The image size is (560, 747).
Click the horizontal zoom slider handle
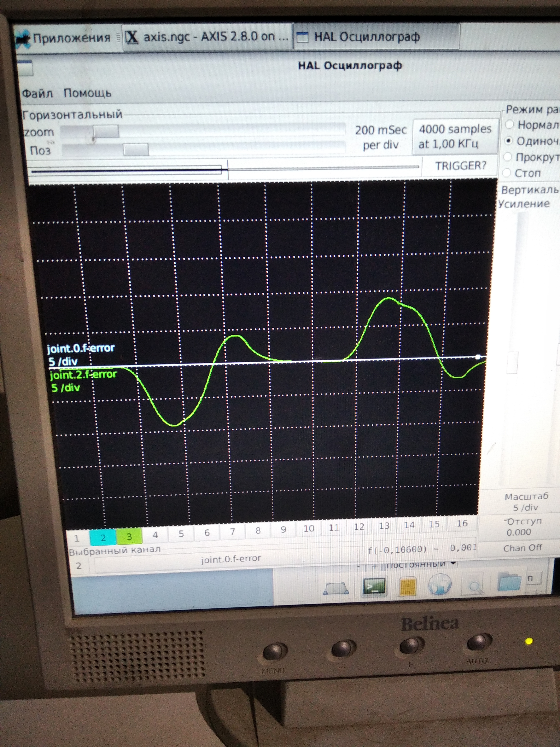(x=106, y=131)
